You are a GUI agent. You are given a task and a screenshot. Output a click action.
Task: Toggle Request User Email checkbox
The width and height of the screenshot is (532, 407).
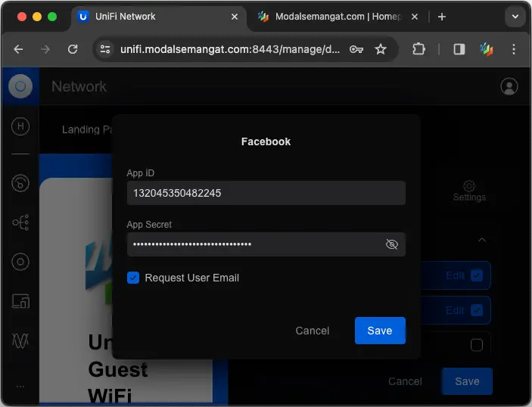coord(133,278)
